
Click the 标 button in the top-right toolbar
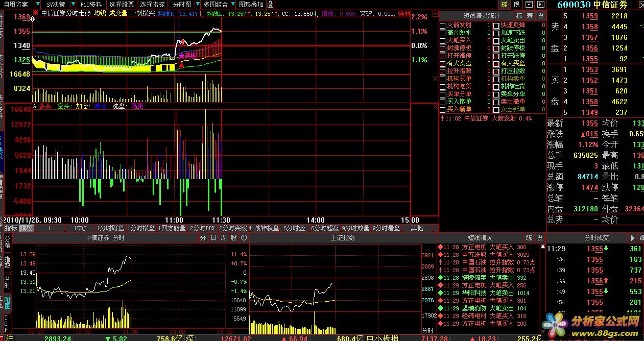click(505, 4)
